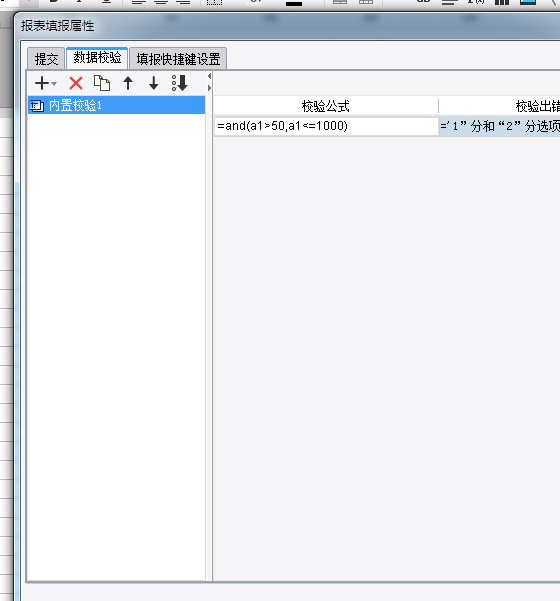560x601 pixels.
Task: Delete selected validation with red X
Action: click(76, 83)
